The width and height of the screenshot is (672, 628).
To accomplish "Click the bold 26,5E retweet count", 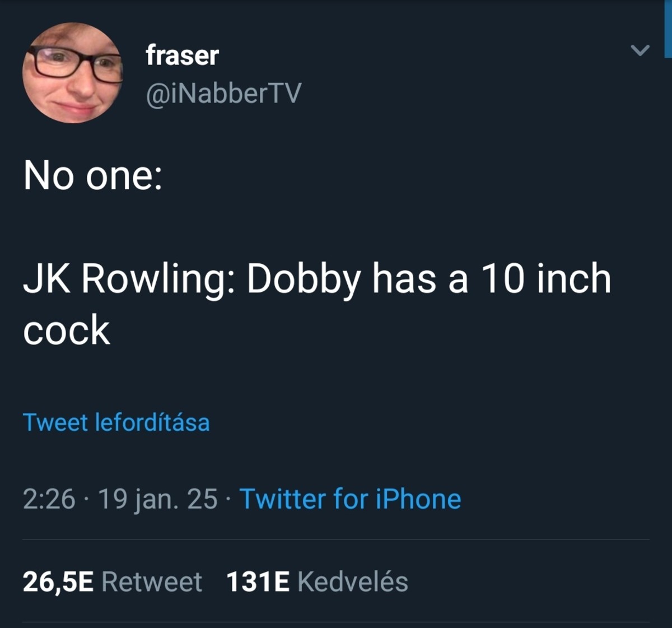I will coord(58,582).
